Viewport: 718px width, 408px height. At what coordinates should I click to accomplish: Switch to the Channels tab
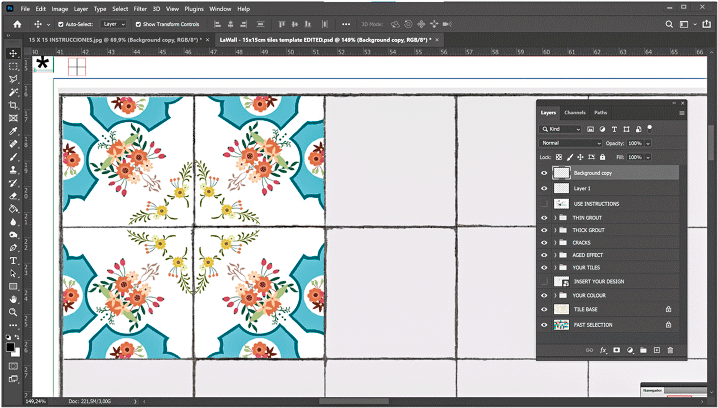coord(575,112)
